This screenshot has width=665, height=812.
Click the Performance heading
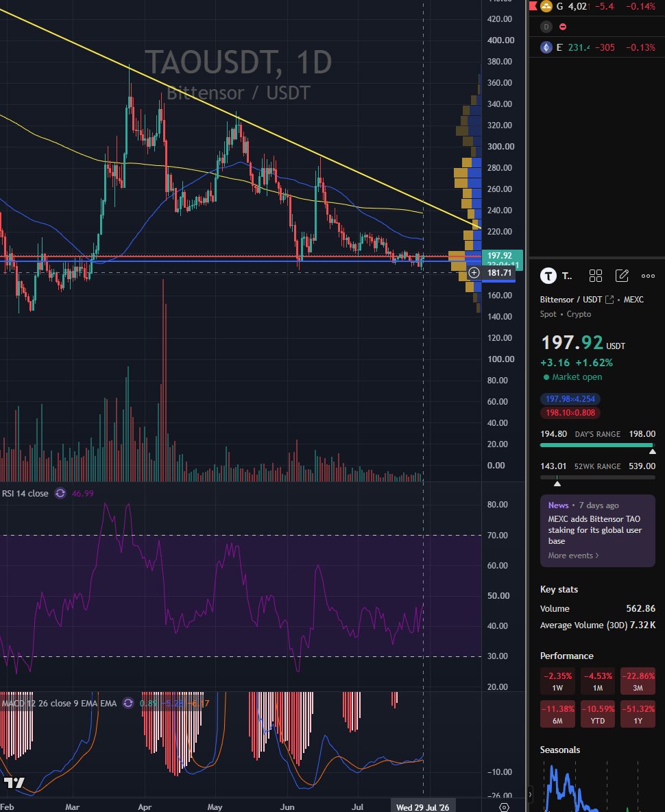567,656
